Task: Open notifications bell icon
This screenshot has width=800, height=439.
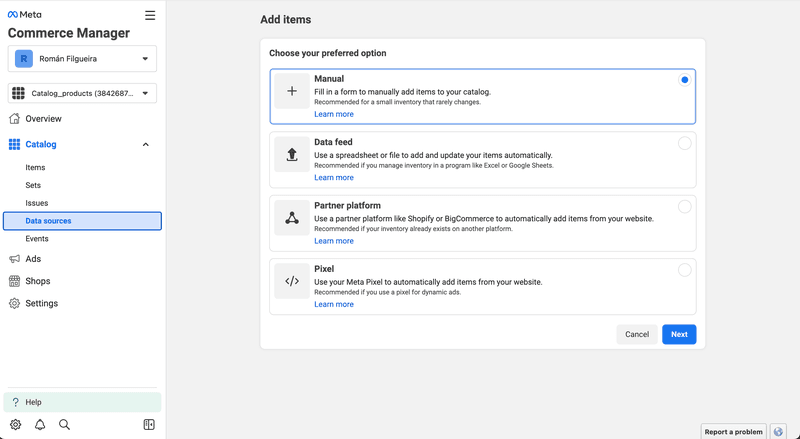Action: [40, 425]
